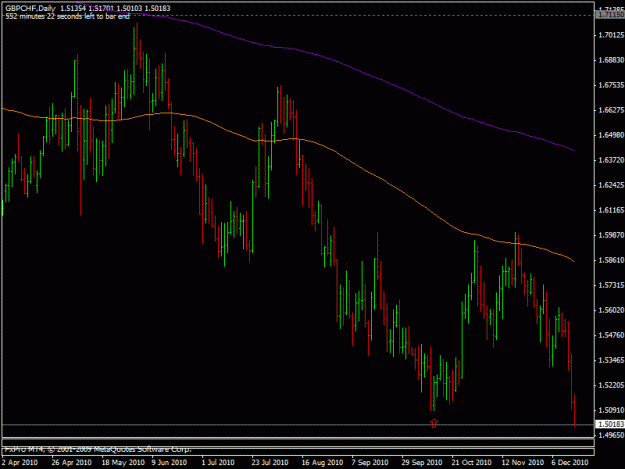Click the 1.61165 price scale value

coord(611,210)
